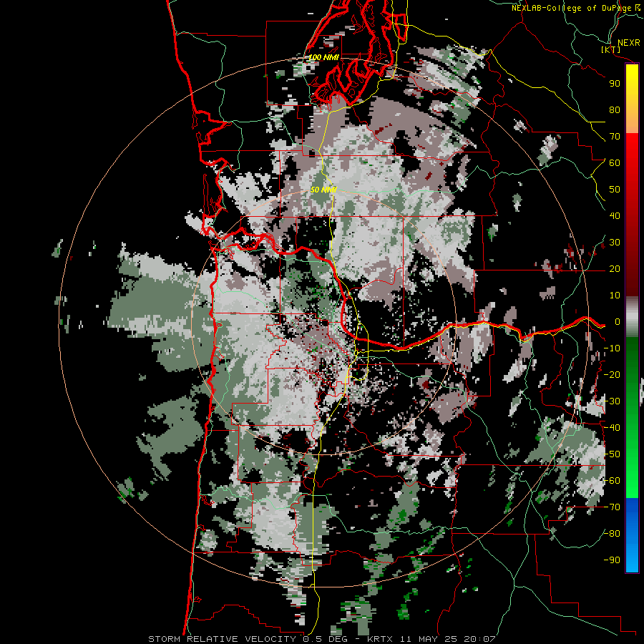The height and width of the screenshot is (644, 644).
Task: Click the 0 value on the velocity scale
Action: click(x=617, y=322)
